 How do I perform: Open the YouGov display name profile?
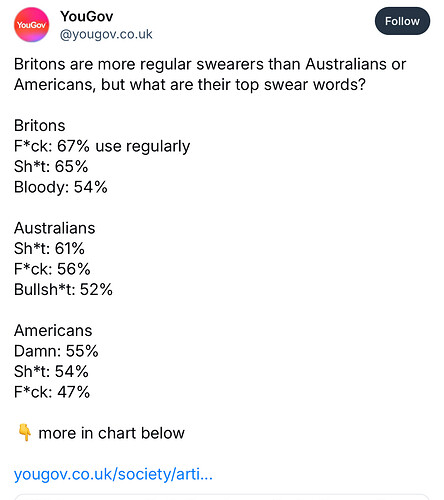[87, 16]
